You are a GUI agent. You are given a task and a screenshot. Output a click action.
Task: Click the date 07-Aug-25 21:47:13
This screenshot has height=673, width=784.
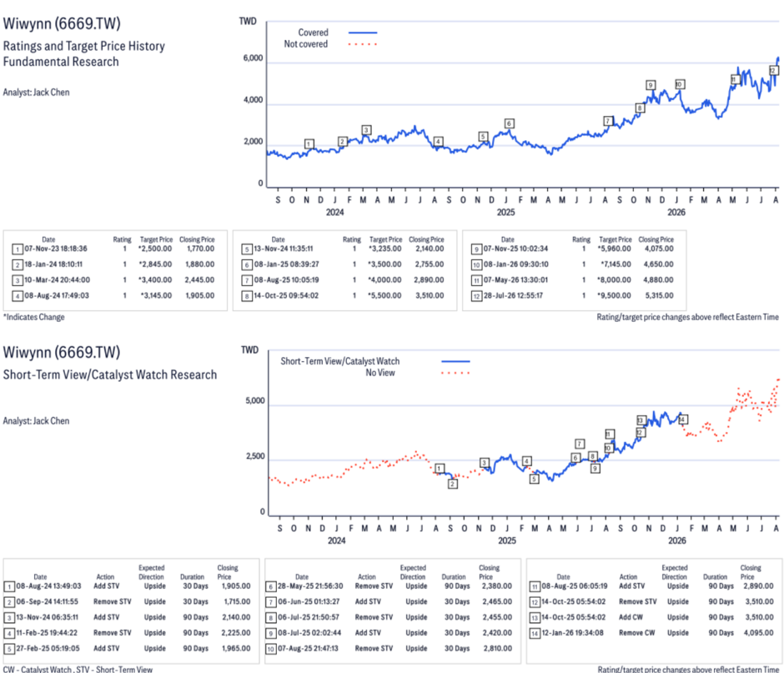(x=308, y=648)
